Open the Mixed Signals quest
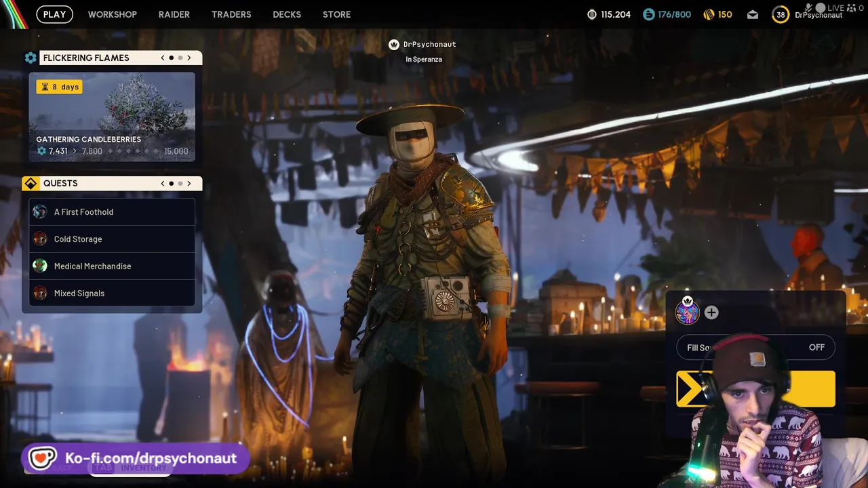The width and height of the screenshot is (868, 488). tap(112, 293)
